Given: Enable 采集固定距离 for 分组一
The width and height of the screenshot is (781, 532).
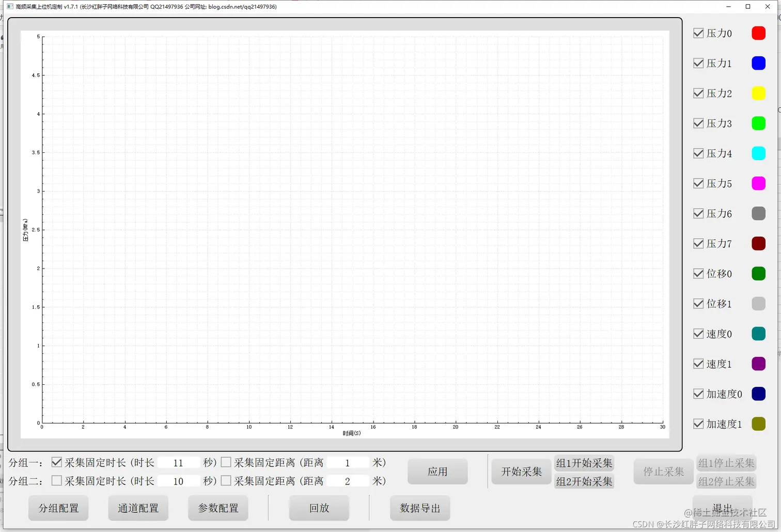Looking at the screenshot, I should [x=226, y=462].
